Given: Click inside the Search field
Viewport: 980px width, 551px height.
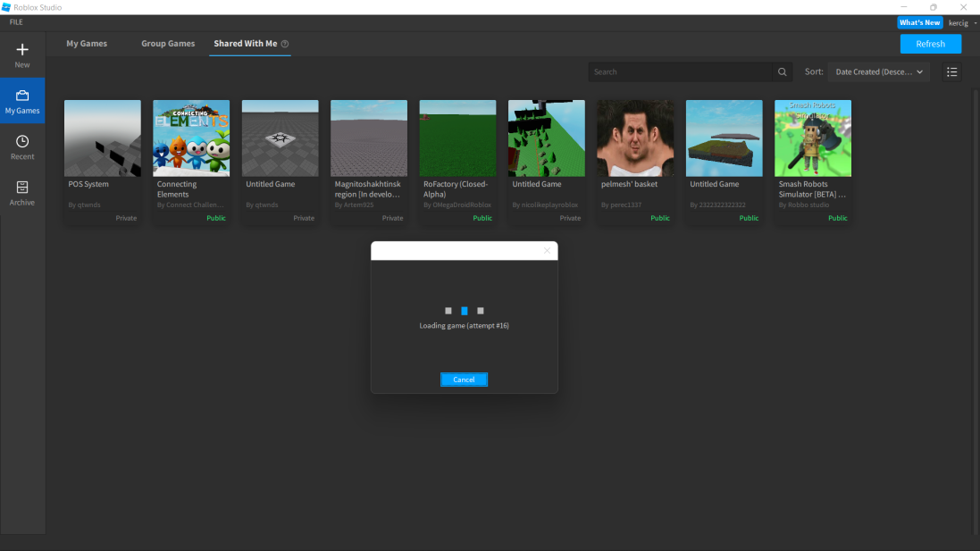Looking at the screenshot, I should tap(679, 71).
